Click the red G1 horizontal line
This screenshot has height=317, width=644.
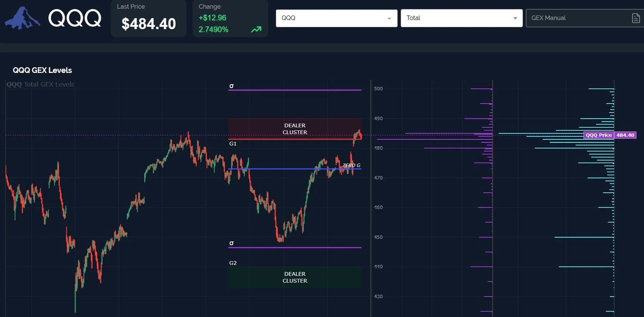(x=295, y=139)
